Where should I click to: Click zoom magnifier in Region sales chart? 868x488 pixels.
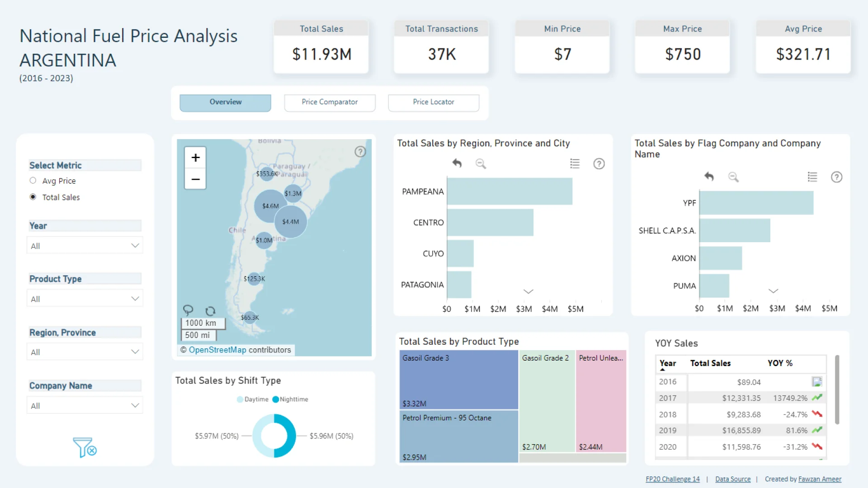pos(481,164)
